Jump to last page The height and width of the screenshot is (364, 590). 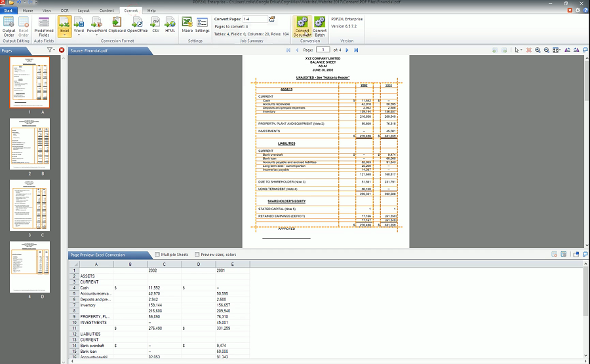tap(356, 50)
